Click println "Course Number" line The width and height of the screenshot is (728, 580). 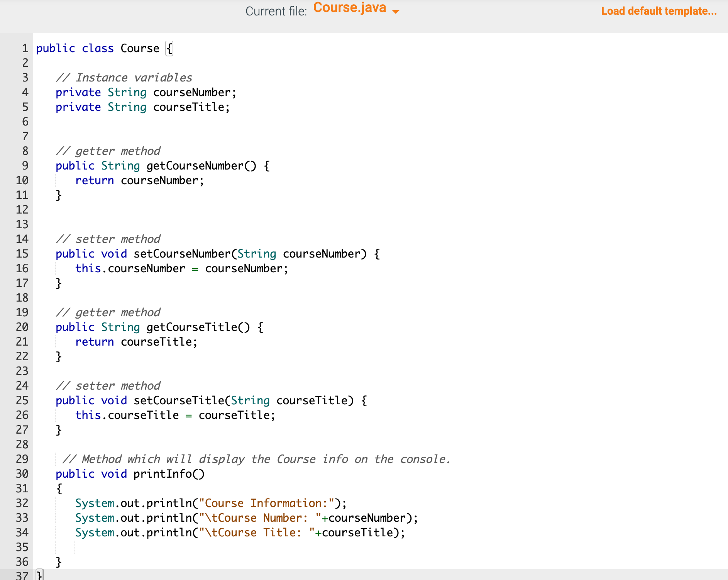pos(247,518)
